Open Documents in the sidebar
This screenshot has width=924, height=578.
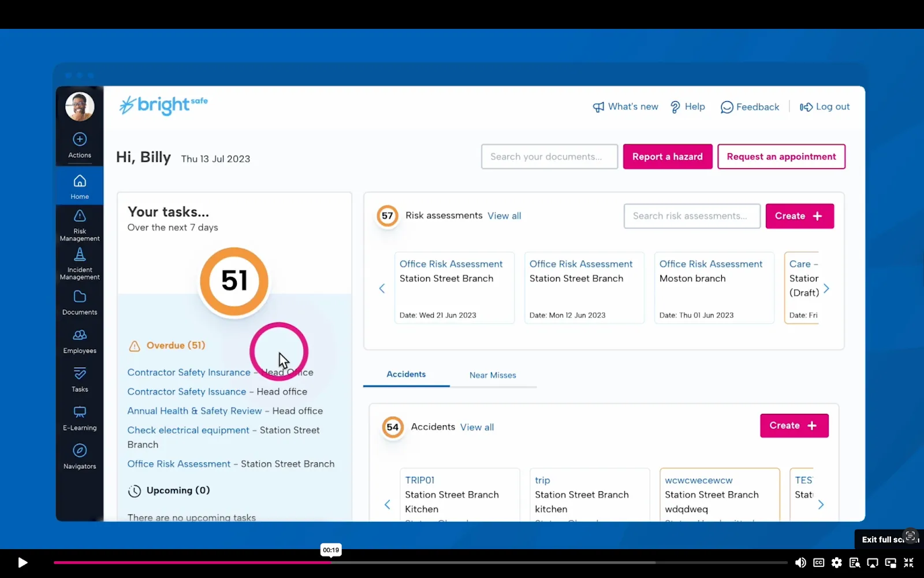click(80, 302)
